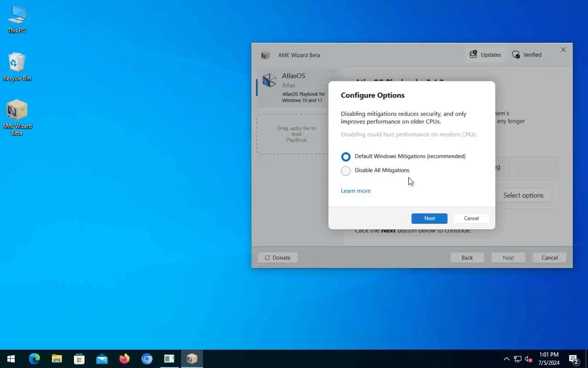Launch Microsoft Edge from taskbar
Screen dimensions: 588x368
point(34,359)
